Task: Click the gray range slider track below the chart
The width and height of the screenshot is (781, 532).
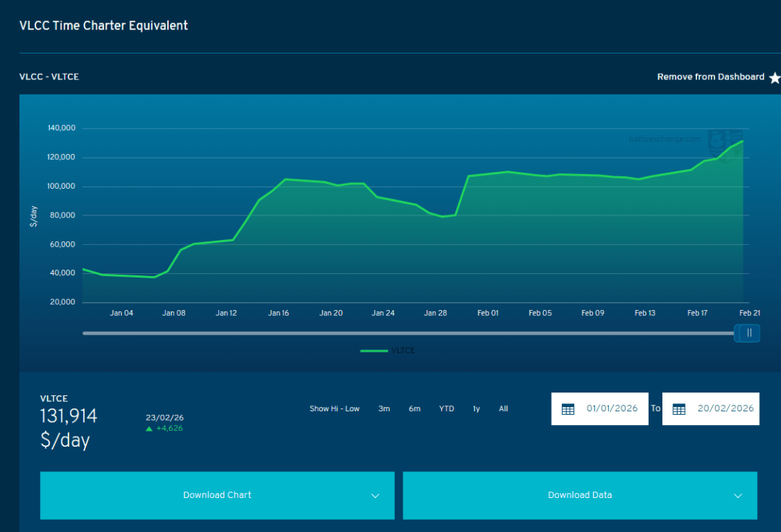Action: tap(405, 333)
